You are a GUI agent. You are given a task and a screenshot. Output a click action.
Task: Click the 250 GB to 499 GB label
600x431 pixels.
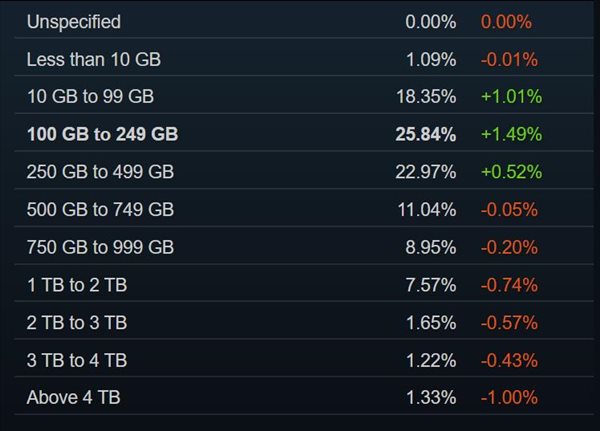pyautogui.click(x=100, y=172)
